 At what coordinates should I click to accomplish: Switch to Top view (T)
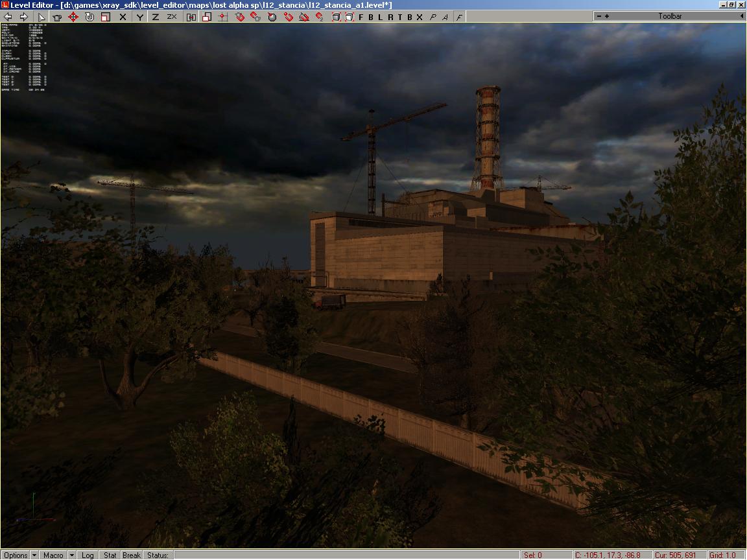pos(399,17)
